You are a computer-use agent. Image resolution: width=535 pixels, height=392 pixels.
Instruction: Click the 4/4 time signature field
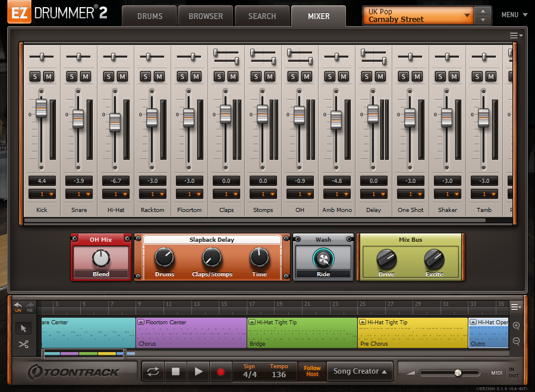[250, 371]
